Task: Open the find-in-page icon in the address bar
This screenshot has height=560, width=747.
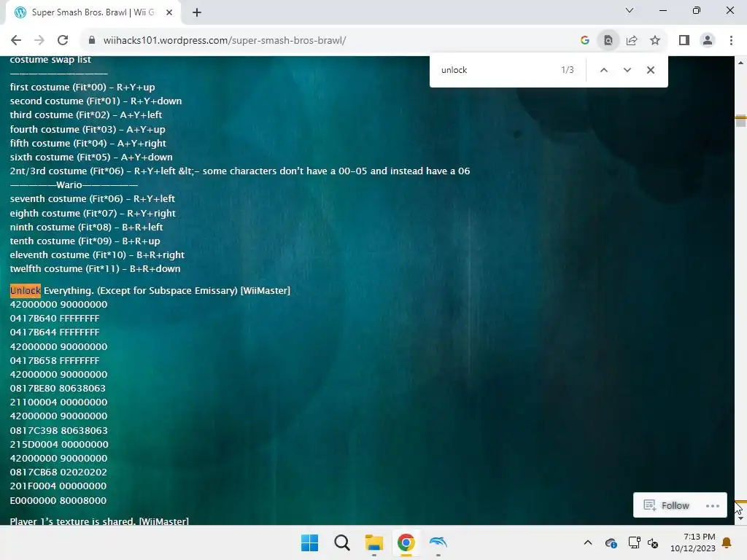Action: (x=608, y=41)
